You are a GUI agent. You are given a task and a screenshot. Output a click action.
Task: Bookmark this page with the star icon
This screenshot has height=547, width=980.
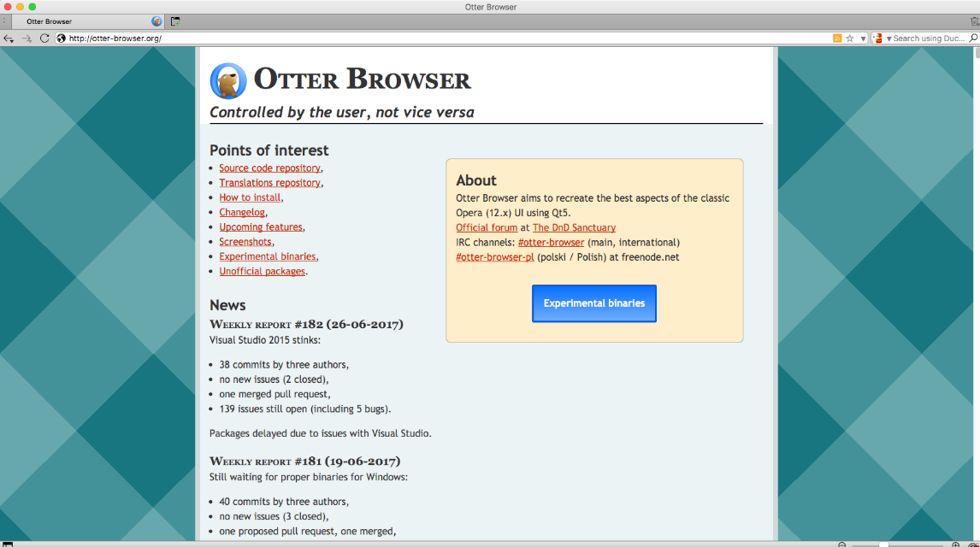point(850,38)
